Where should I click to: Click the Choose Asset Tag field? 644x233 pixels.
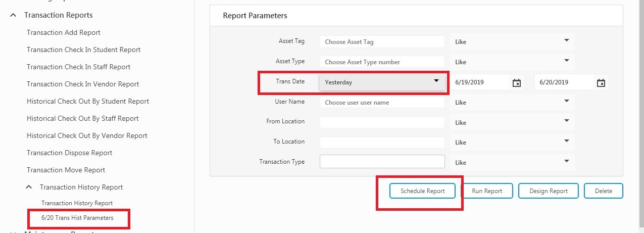tap(382, 41)
